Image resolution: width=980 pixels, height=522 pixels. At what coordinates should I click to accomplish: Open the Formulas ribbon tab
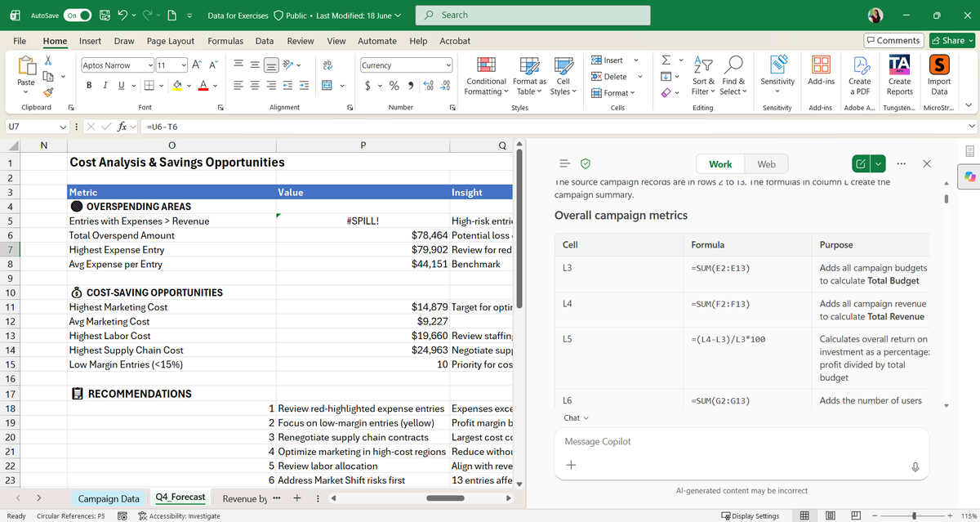tap(225, 41)
